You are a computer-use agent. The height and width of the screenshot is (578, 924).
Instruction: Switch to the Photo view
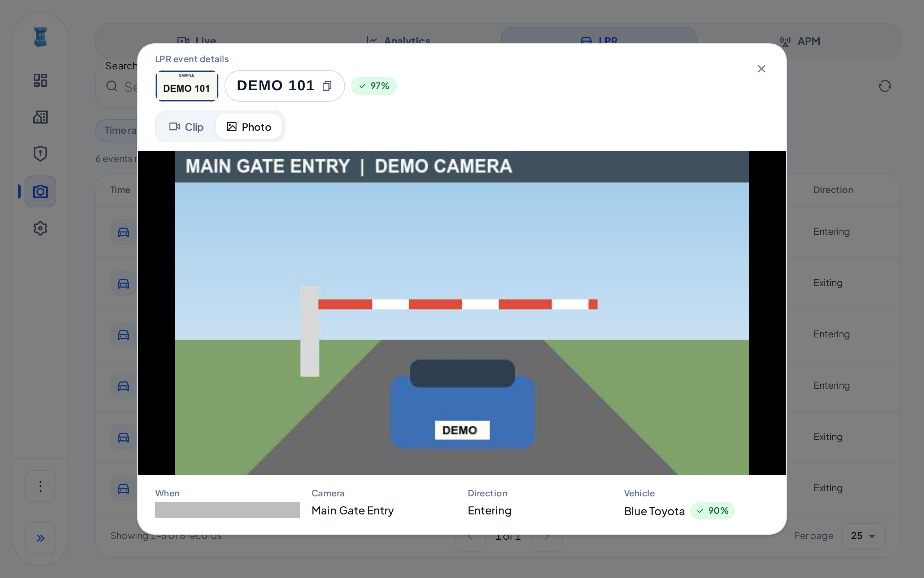[249, 127]
